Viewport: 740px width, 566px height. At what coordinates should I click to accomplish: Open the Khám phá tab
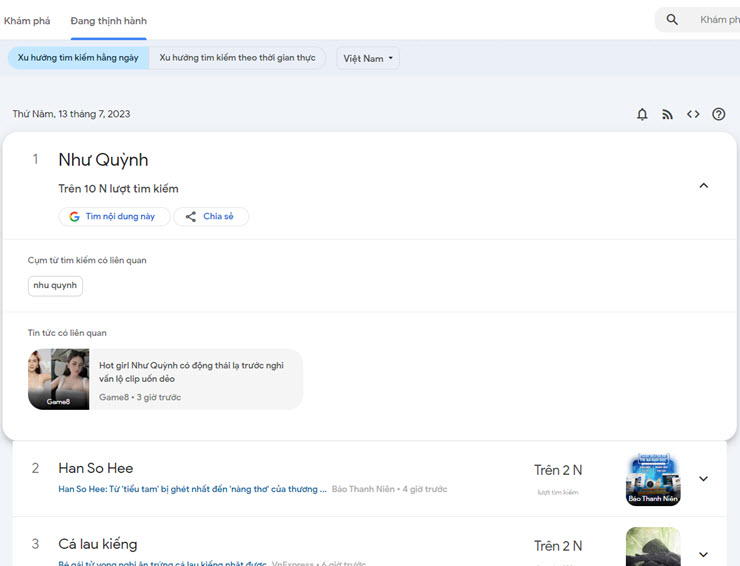click(x=27, y=20)
